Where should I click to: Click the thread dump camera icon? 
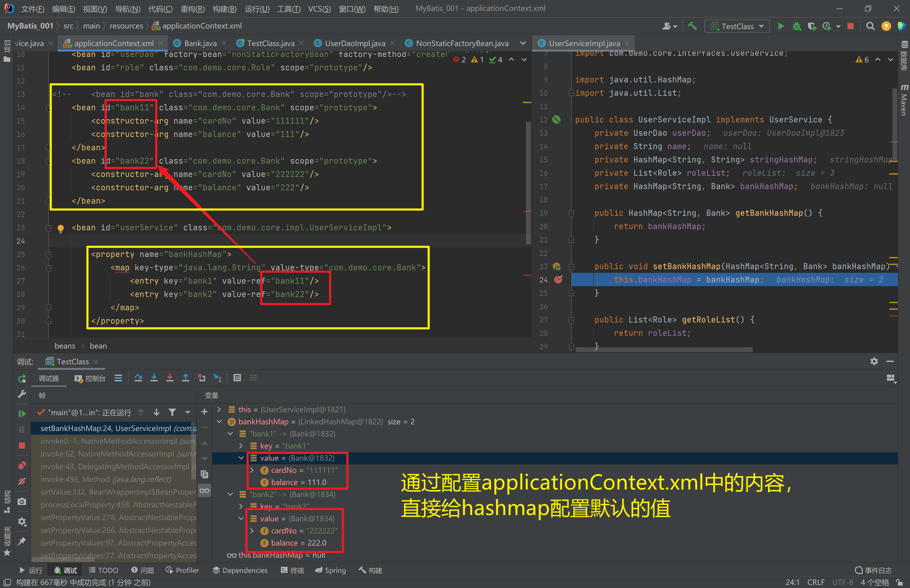coord(22,501)
